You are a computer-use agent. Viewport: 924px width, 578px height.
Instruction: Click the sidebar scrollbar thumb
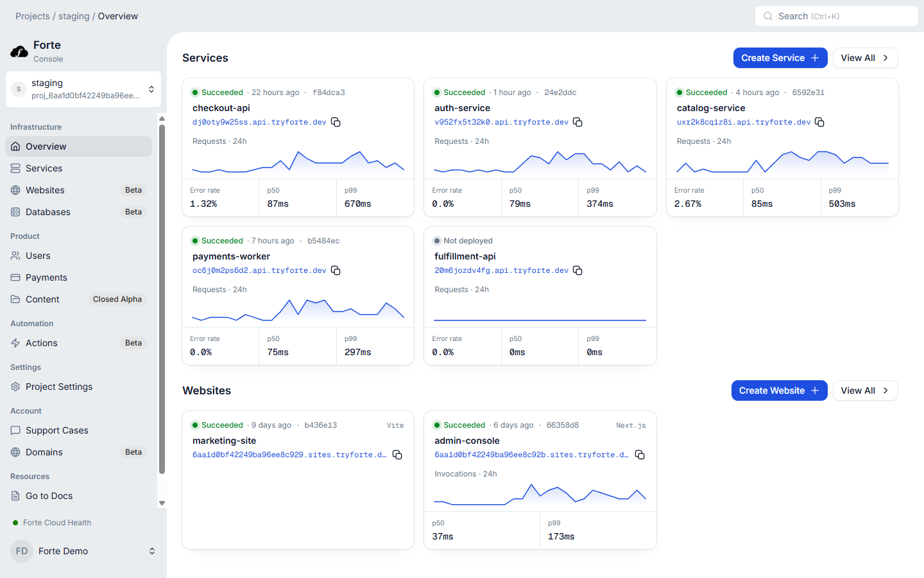click(x=162, y=299)
